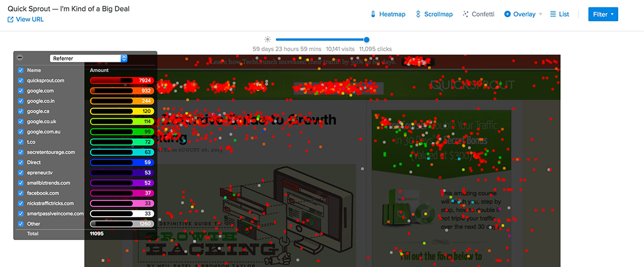Click the yellow google.ca 120 color bar
This screenshot has height=267, width=644.
(122, 111)
